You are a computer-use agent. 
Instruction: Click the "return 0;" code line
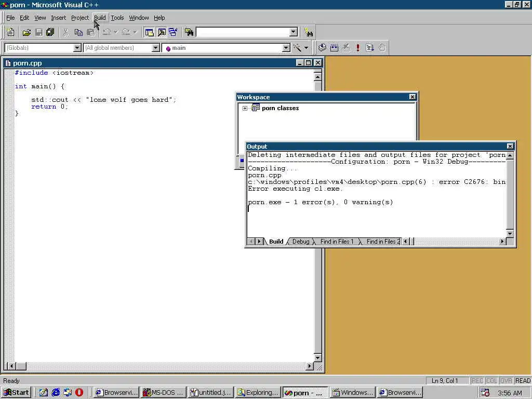pos(49,107)
